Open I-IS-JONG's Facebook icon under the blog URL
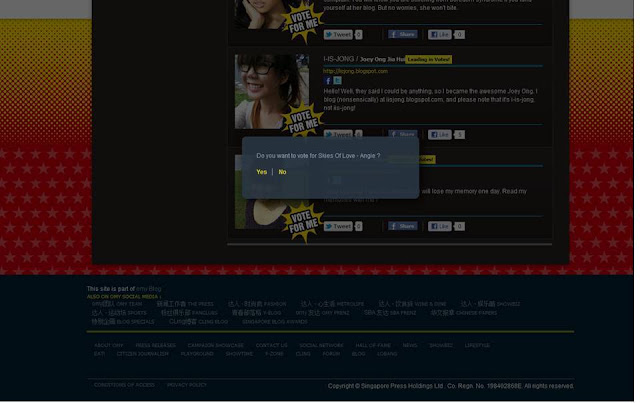The width and height of the screenshot is (640, 403). click(328, 80)
